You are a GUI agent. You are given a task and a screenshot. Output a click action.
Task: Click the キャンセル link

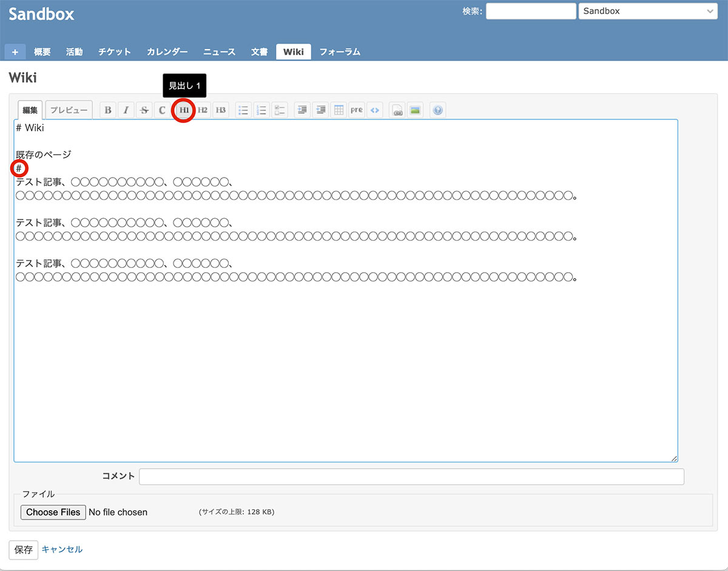point(62,550)
